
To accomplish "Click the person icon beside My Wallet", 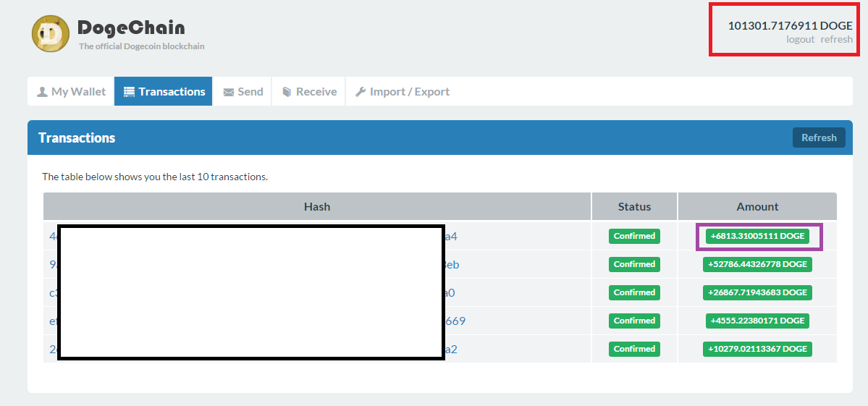I will pos(42,92).
